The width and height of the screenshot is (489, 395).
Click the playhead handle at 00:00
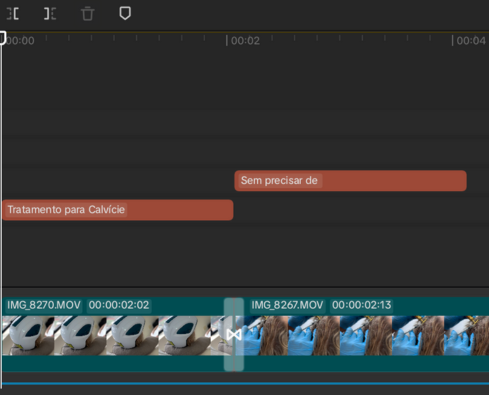pos(3,38)
